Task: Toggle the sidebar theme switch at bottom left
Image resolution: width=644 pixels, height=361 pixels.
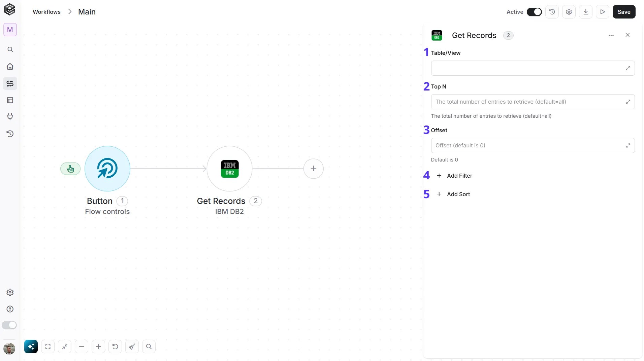Action: pyautogui.click(x=9, y=325)
